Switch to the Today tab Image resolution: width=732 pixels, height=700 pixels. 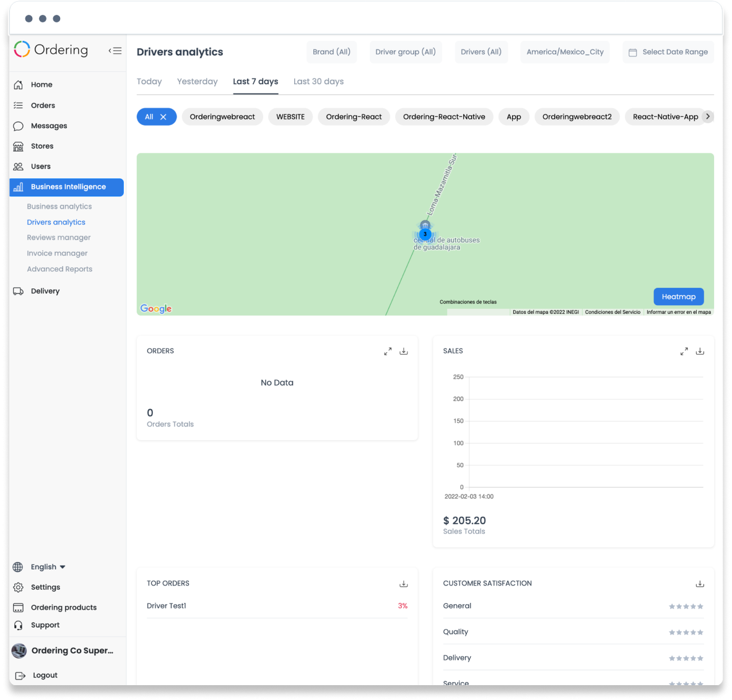click(x=149, y=82)
